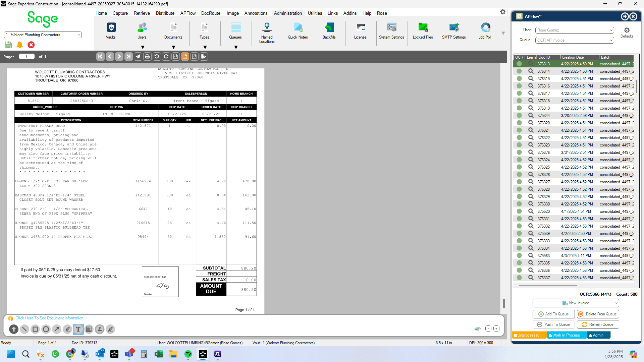Open the New Invoice dropdown
This screenshot has height=362, width=644.
click(x=576, y=303)
